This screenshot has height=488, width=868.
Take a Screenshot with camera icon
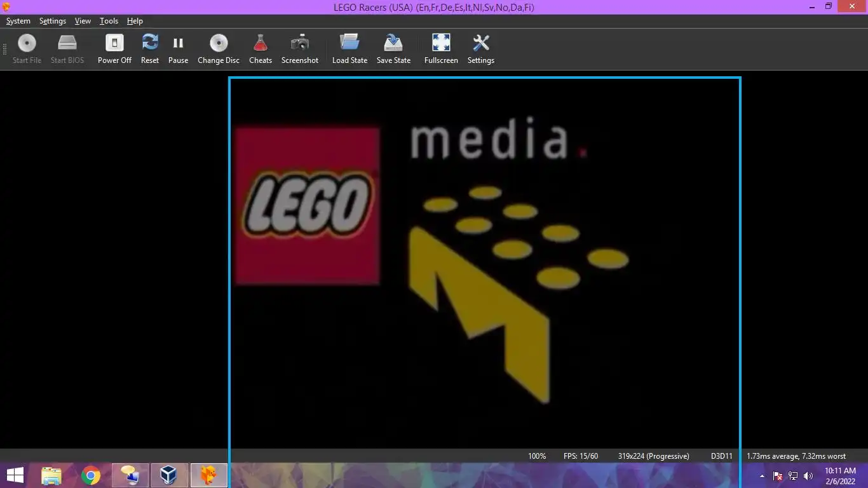click(300, 49)
